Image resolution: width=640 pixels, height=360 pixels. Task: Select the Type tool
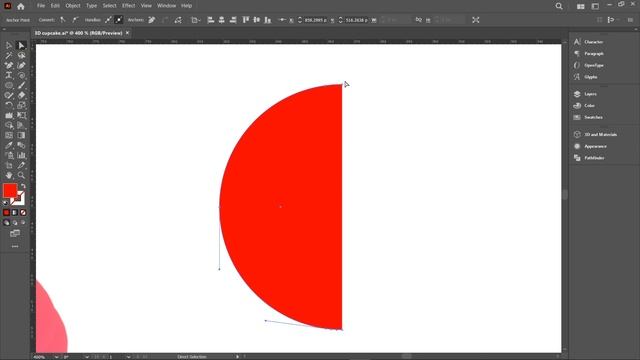click(x=9, y=76)
